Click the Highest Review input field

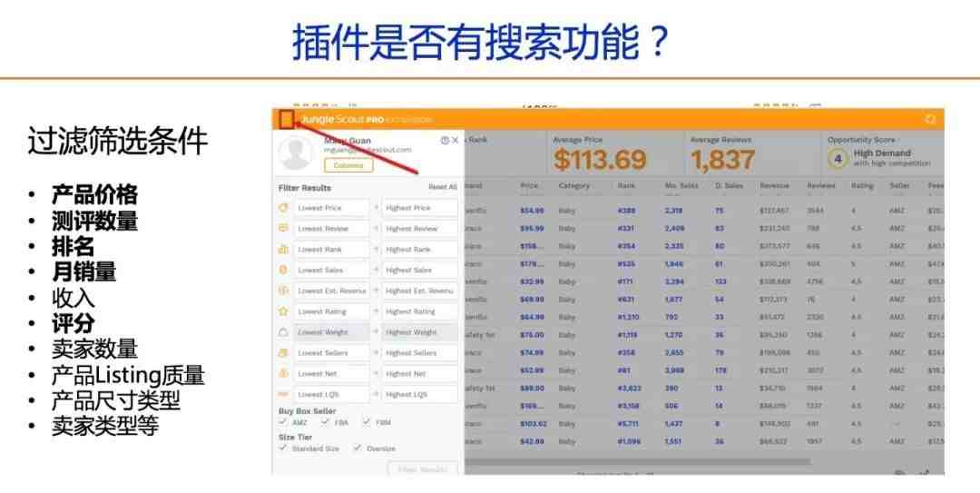[x=419, y=229]
